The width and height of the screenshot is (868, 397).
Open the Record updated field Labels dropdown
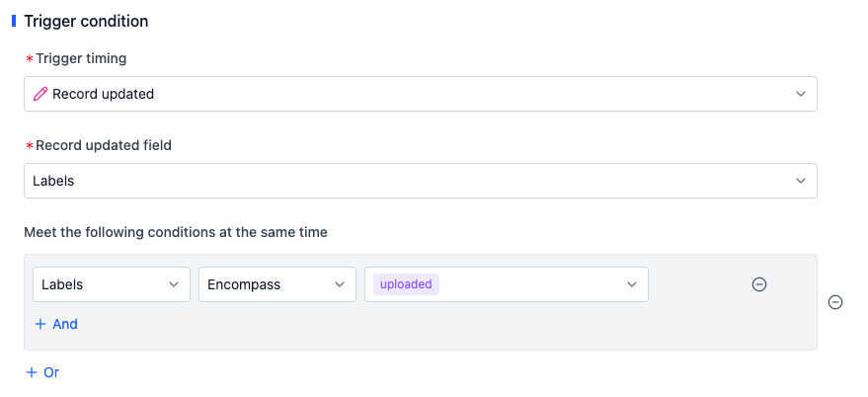click(x=420, y=181)
